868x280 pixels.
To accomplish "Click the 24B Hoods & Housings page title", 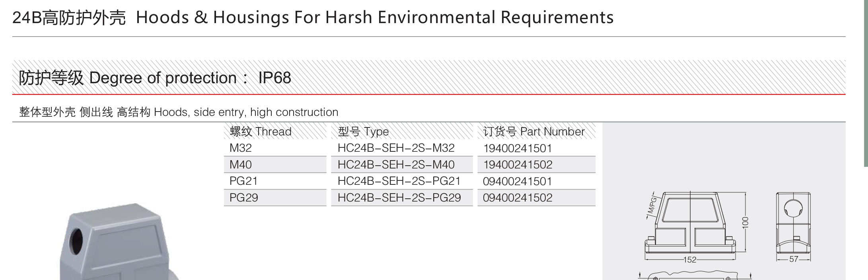I will (x=313, y=17).
